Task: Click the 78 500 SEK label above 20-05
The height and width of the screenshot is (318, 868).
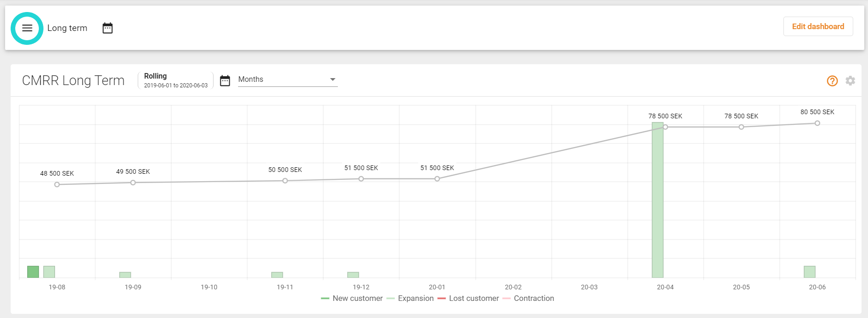Action: click(x=741, y=116)
